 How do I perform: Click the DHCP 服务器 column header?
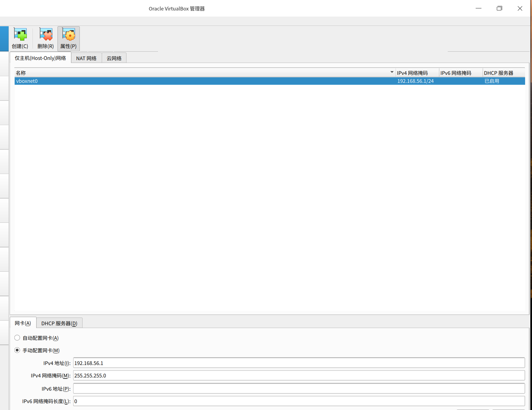tap(504, 73)
